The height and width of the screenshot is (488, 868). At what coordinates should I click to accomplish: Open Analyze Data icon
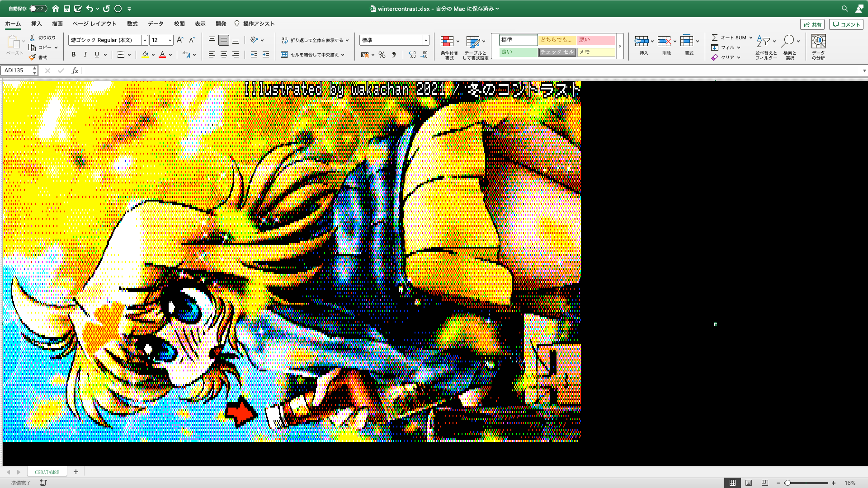[818, 42]
